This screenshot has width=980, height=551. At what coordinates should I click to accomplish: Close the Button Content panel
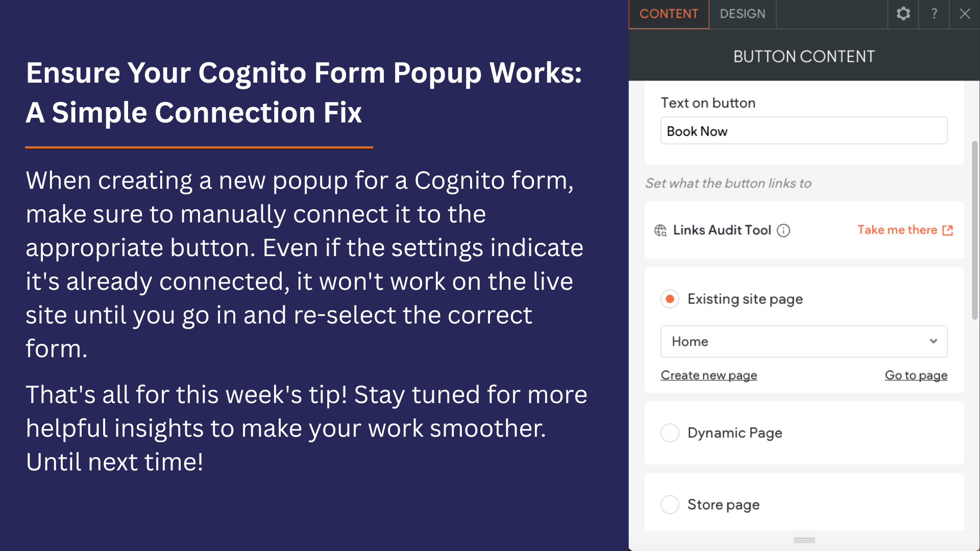[965, 14]
